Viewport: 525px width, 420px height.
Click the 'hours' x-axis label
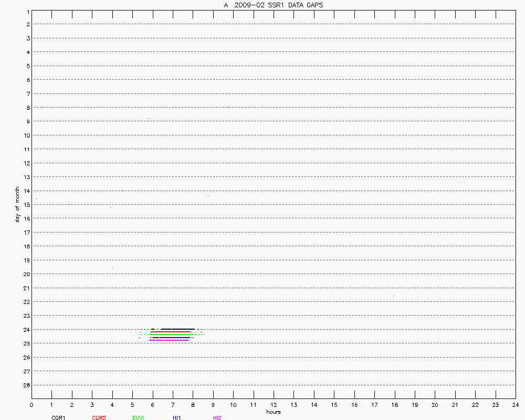pos(273,412)
